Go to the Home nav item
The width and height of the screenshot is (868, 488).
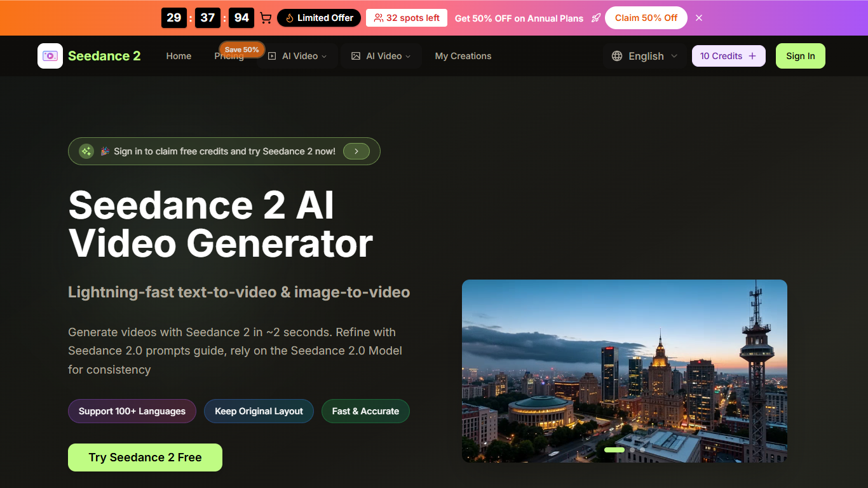tap(179, 56)
